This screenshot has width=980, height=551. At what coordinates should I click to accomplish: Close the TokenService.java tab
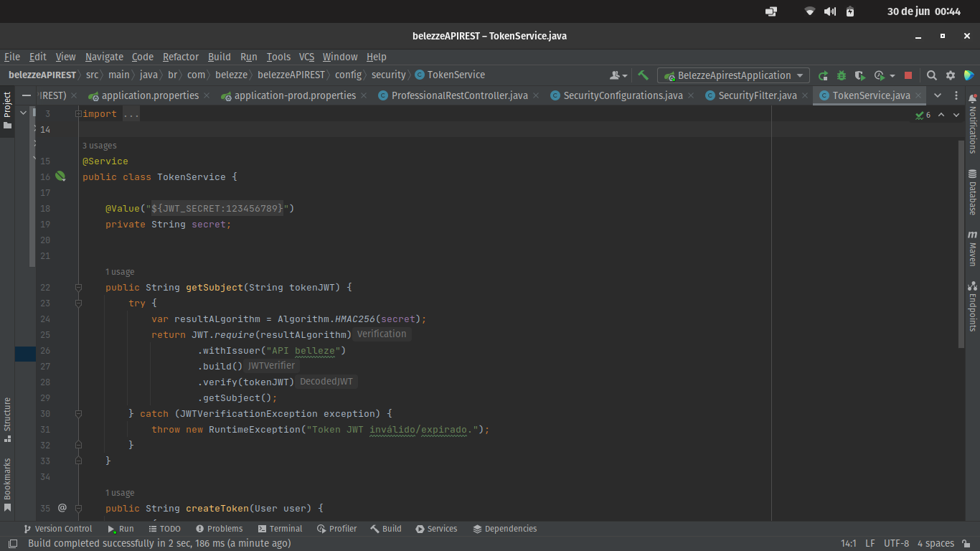coord(917,95)
